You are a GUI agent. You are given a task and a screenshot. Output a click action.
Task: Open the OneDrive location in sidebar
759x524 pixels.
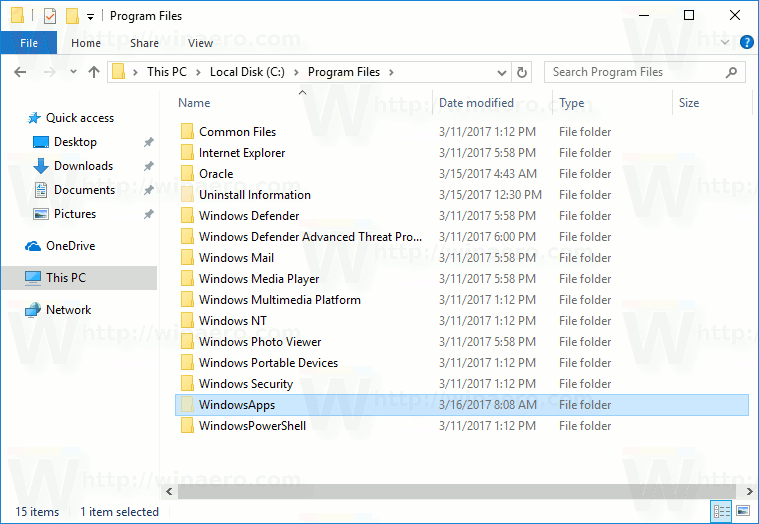coord(70,246)
